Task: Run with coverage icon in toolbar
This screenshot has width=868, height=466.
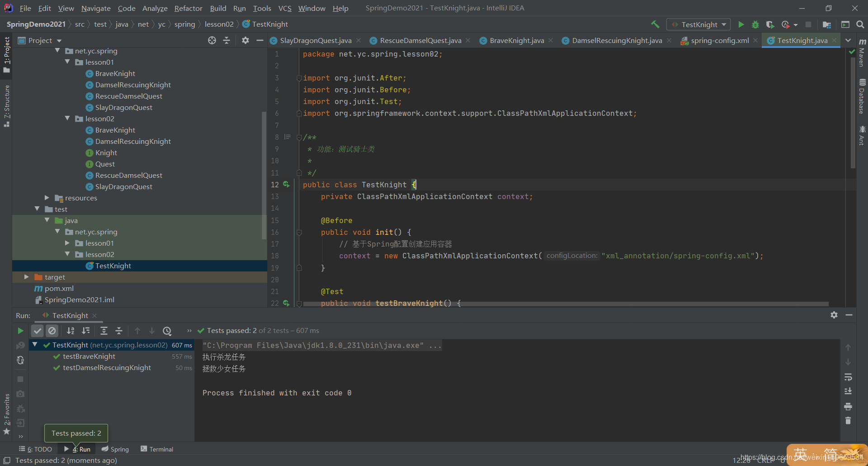Action: pos(770,24)
